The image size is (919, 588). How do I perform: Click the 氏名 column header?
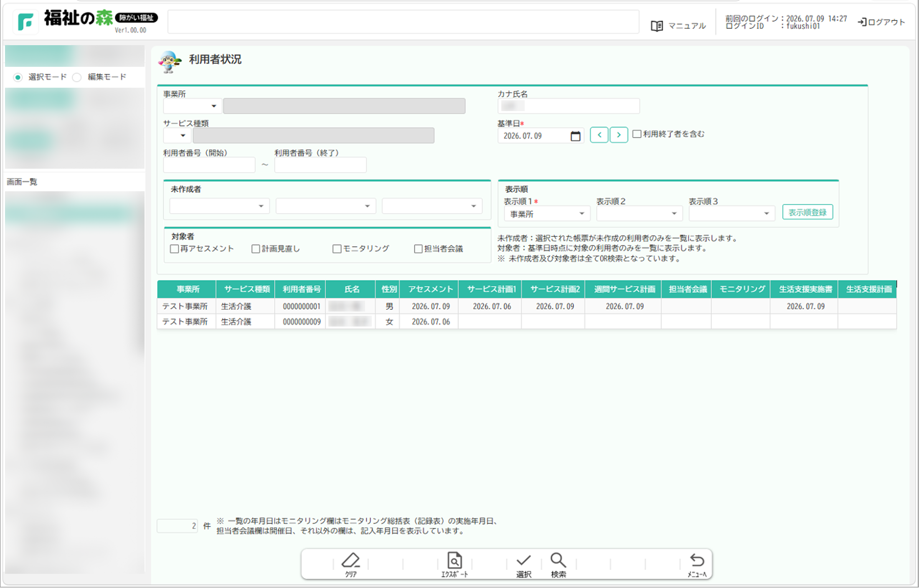point(351,289)
